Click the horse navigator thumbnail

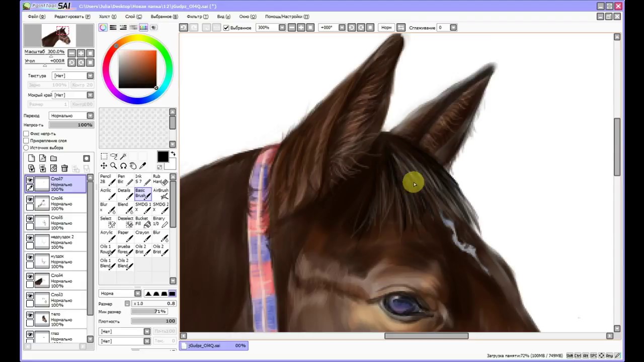click(59, 36)
